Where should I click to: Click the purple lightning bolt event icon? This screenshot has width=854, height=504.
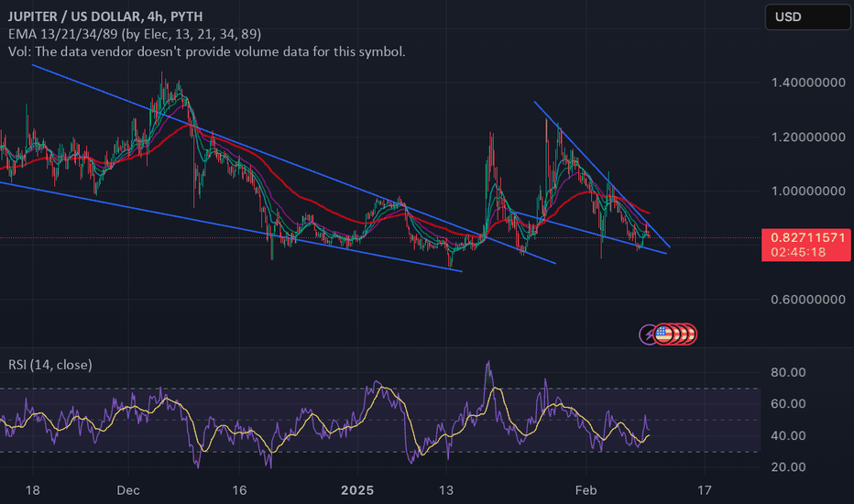point(649,334)
